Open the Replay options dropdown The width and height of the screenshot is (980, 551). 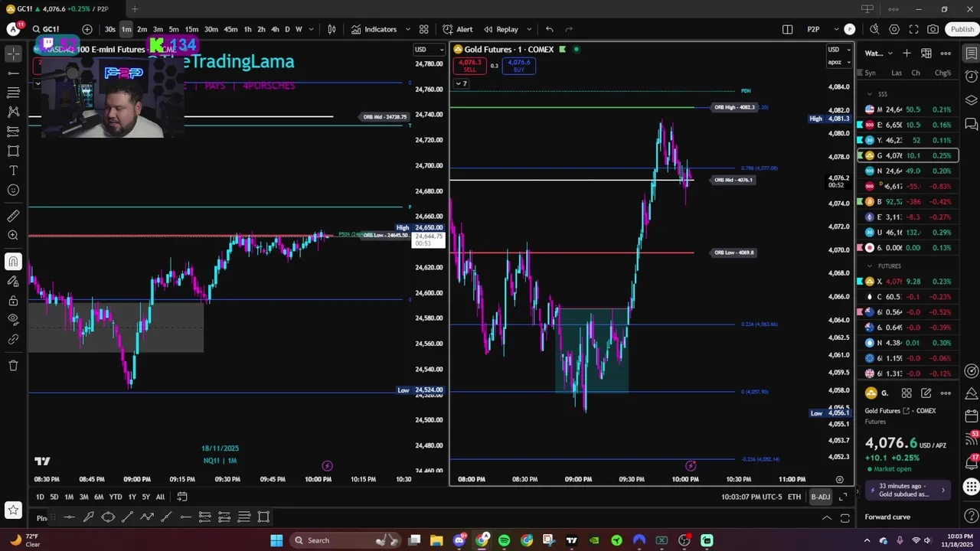[530, 29]
